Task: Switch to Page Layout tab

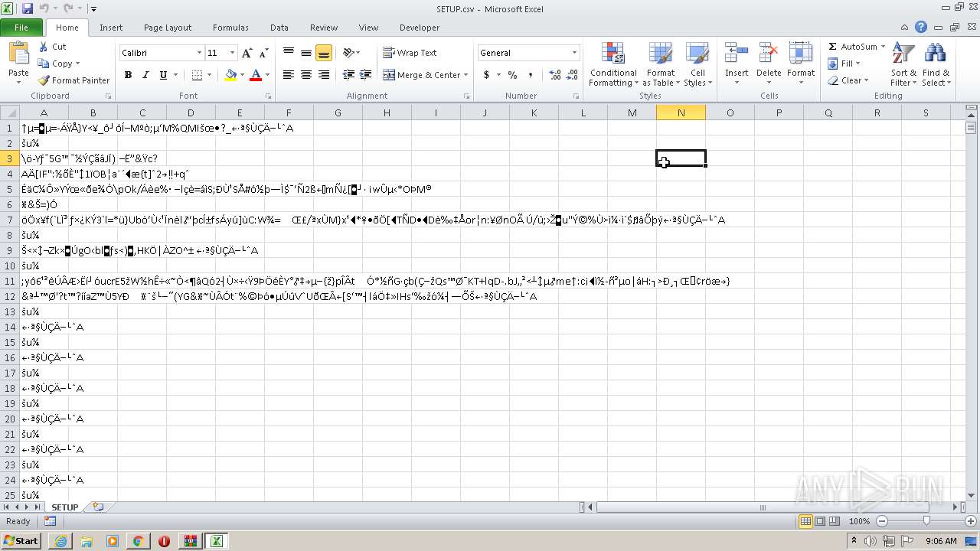Action: (168, 28)
